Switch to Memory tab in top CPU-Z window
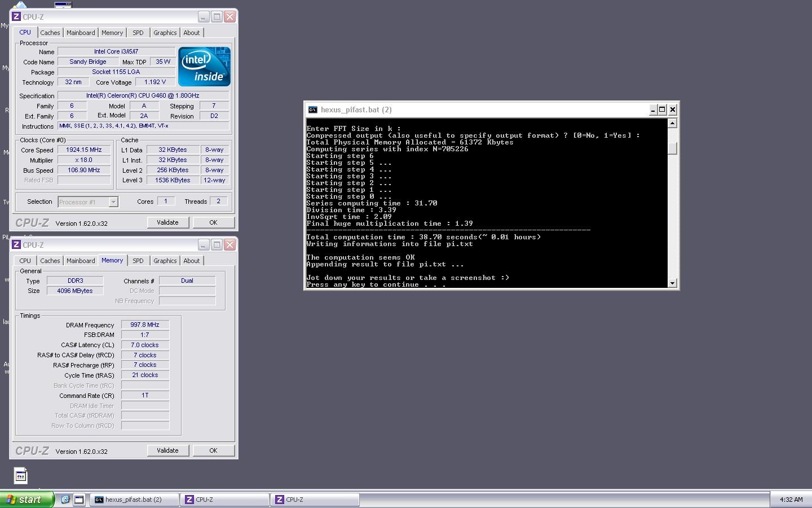The image size is (812, 508). (112, 33)
